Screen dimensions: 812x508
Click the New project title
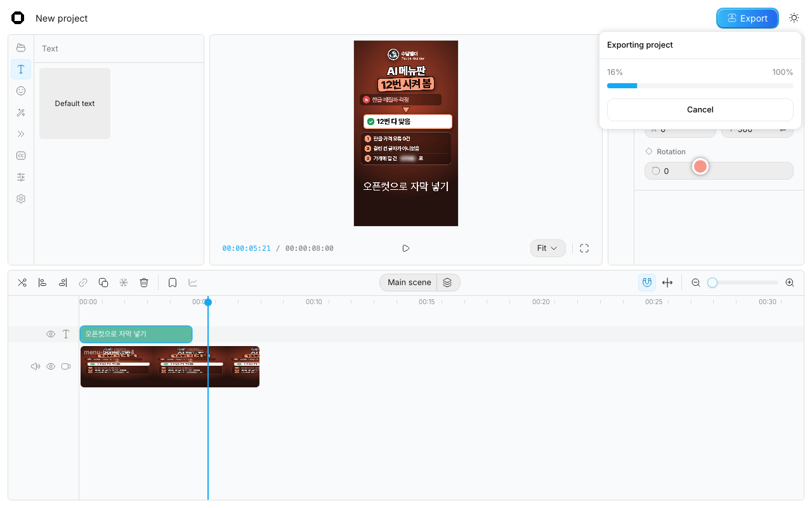click(62, 18)
